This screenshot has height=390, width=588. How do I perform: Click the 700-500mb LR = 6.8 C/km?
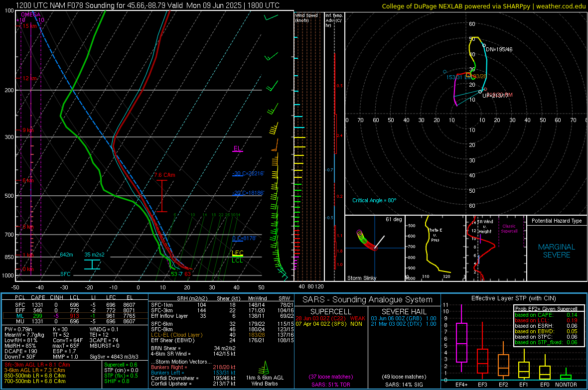point(35,381)
